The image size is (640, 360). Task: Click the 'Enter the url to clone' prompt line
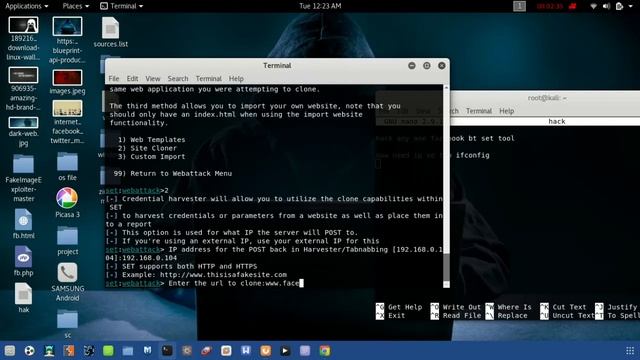[204, 283]
